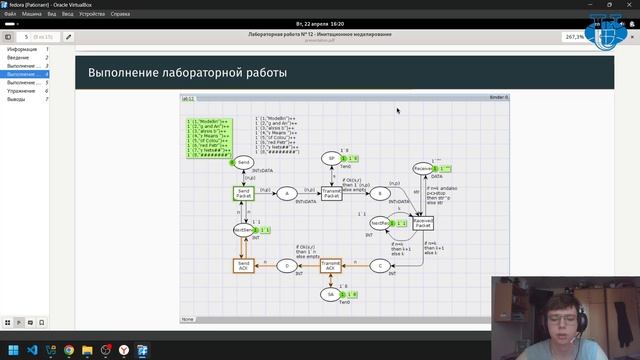Screen dimensions: 640x360
Task: Open the Устройства menu in VirtualBox
Action: click(92, 14)
